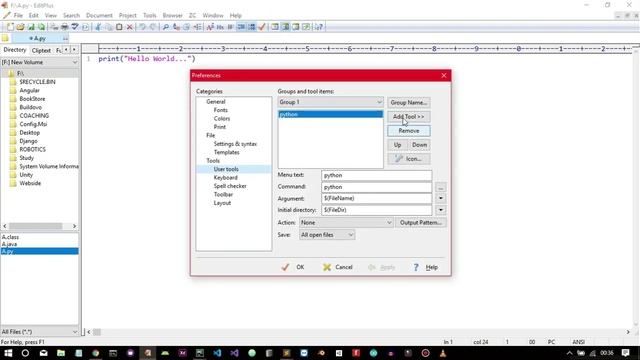Click the Help button in Preferences
This screenshot has height=360, width=640.
point(426,267)
